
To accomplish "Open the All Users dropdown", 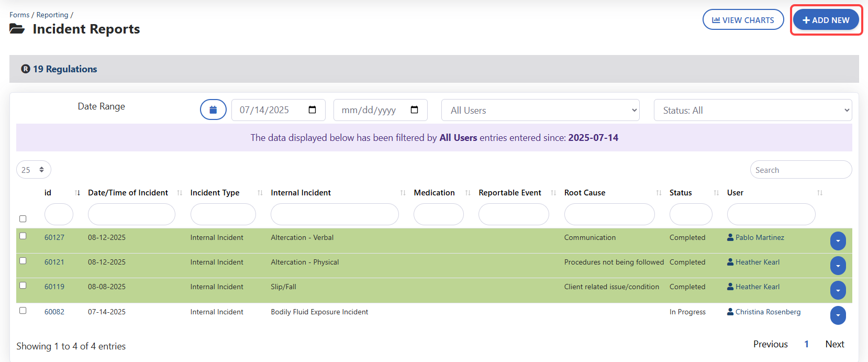I will [540, 110].
